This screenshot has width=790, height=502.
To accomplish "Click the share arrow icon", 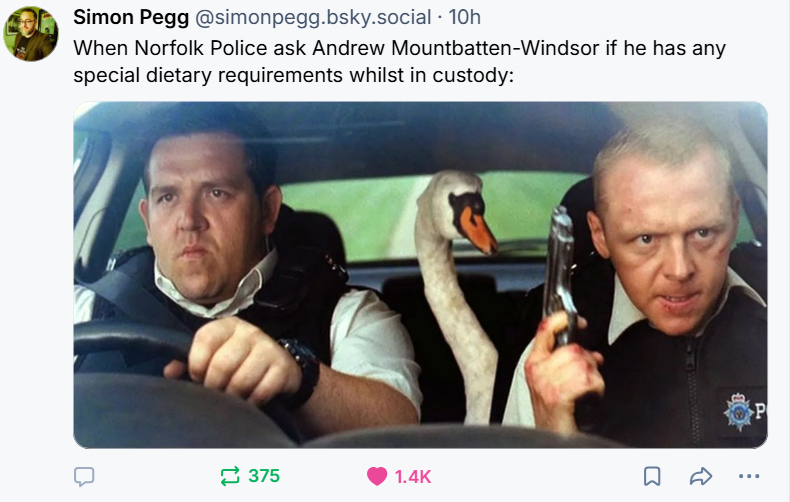I will [x=701, y=476].
